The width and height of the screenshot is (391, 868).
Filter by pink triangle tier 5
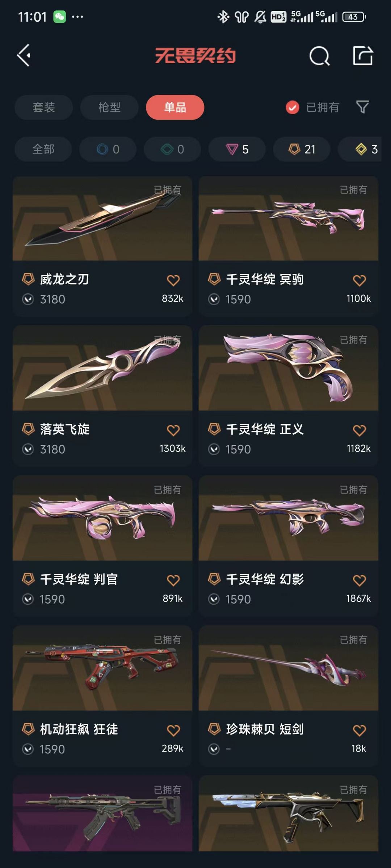click(x=237, y=149)
